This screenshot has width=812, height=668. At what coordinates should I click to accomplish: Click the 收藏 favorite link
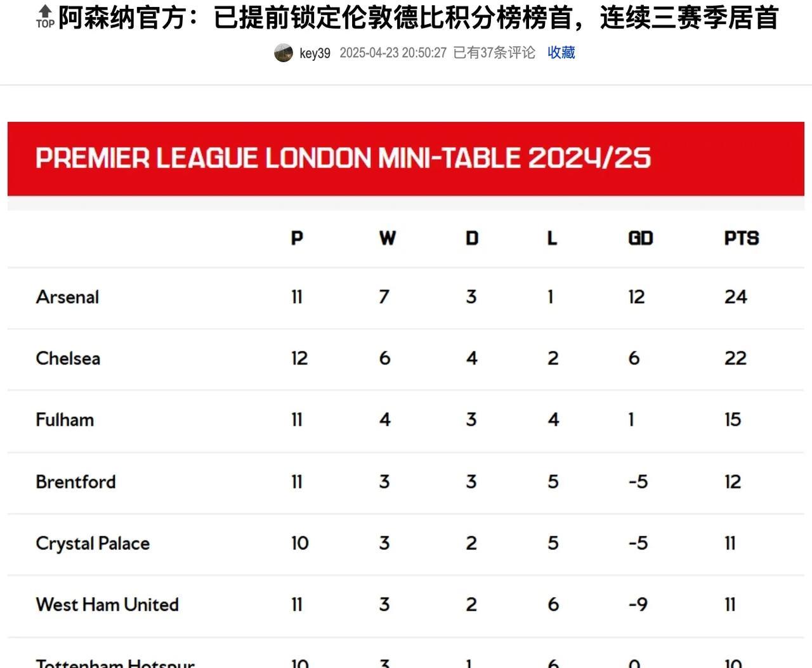561,53
